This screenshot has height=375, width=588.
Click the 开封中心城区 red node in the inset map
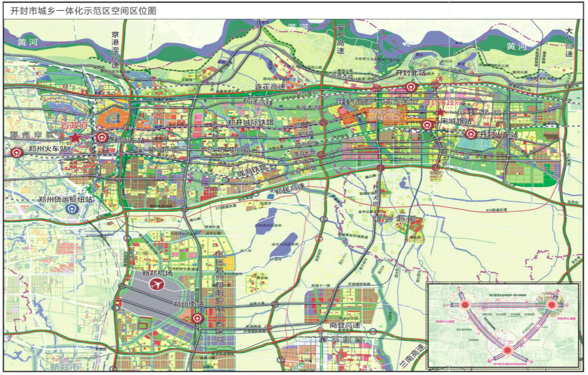552,305
